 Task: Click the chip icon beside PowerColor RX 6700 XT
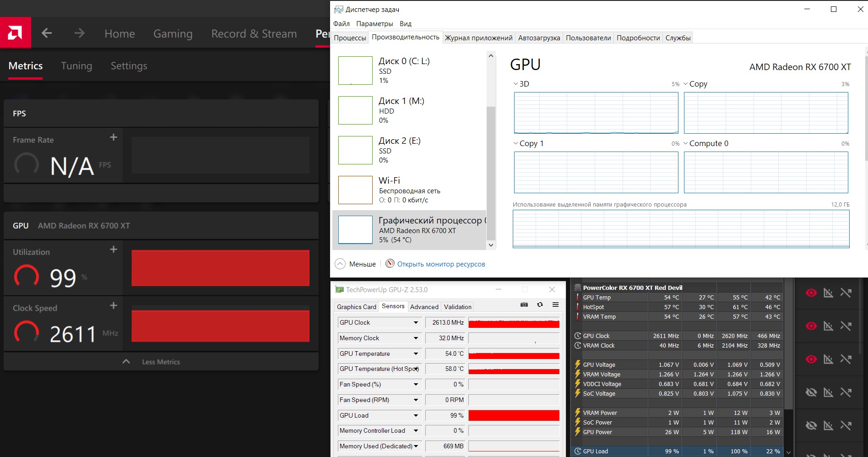(x=577, y=288)
